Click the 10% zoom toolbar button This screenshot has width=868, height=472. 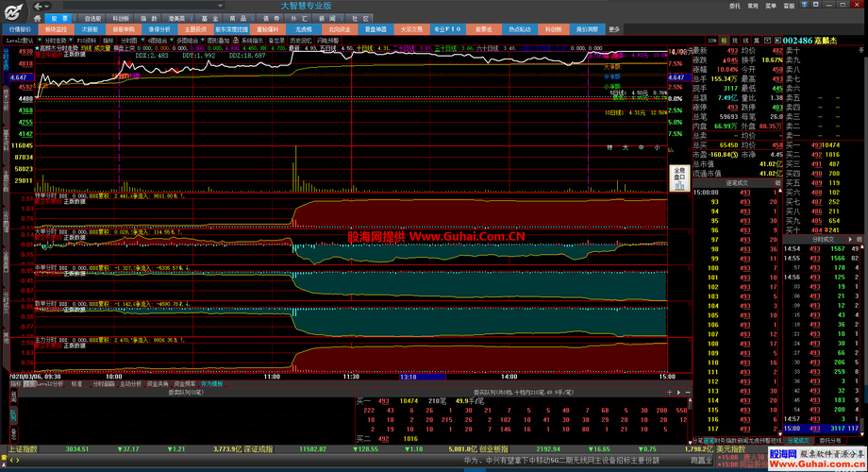[711, 41]
